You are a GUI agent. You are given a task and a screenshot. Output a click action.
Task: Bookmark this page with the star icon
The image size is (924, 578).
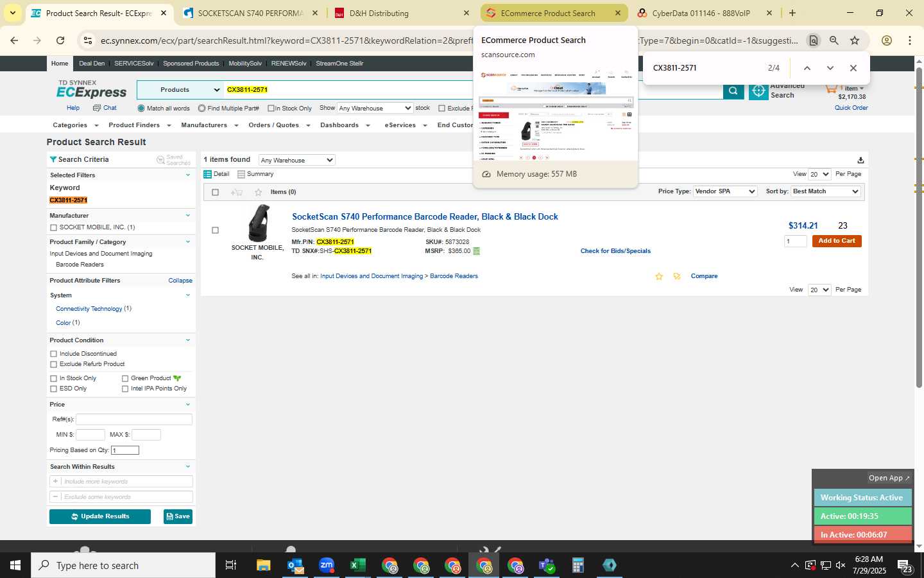(x=855, y=40)
